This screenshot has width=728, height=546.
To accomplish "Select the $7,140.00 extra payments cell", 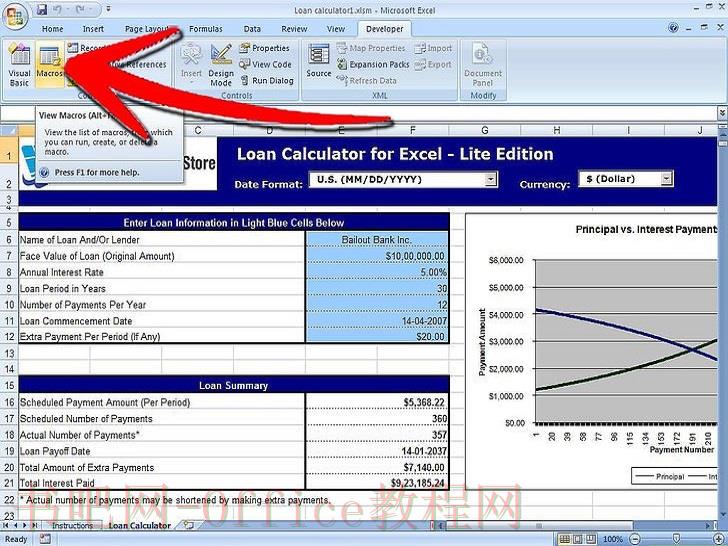I will (x=377, y=467).
